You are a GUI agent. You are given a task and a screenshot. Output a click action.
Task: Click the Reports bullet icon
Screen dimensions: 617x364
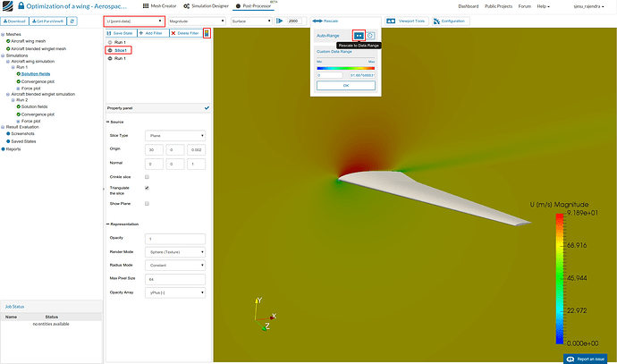4,149
